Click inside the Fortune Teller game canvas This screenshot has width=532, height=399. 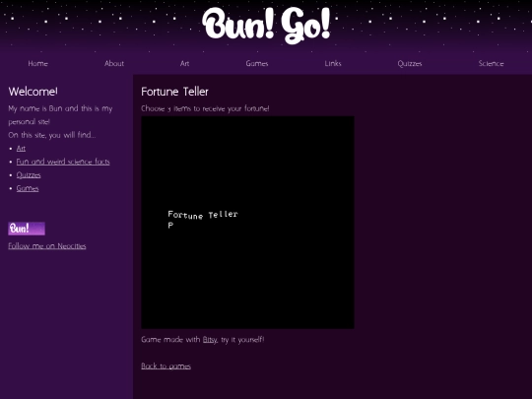pos(247,223)
